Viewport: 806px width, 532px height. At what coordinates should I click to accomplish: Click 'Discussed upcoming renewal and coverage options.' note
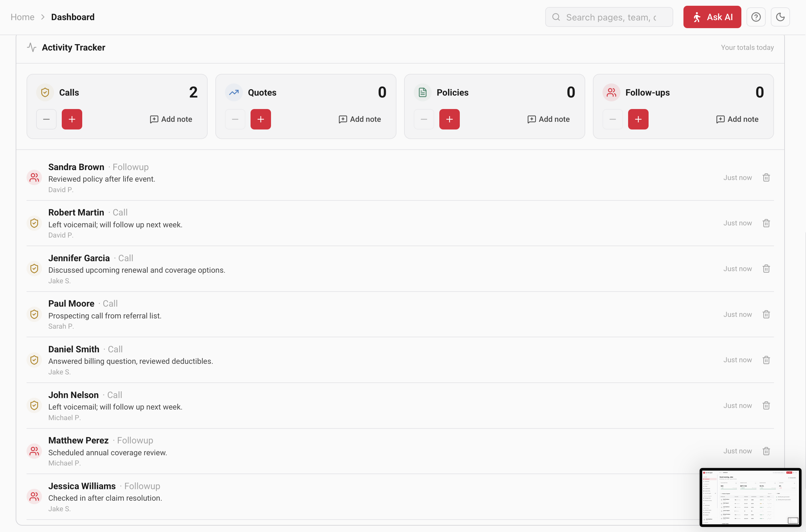[x=137, y=270]
